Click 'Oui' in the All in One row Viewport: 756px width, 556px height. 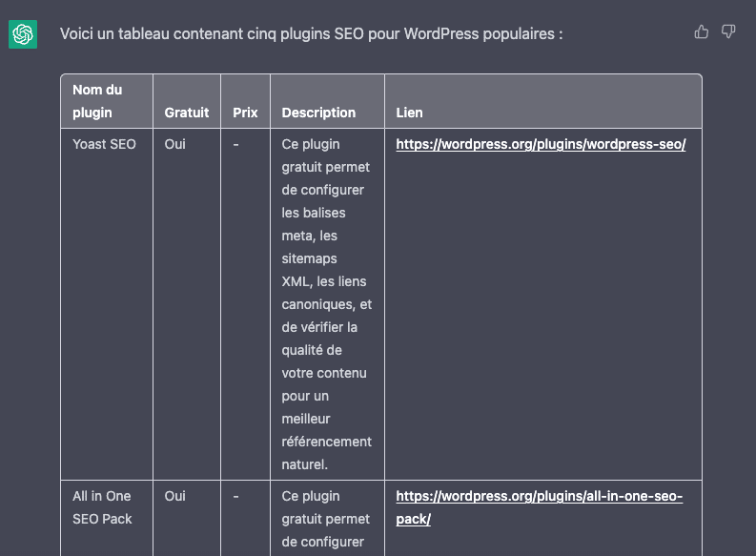click(174, 497)
